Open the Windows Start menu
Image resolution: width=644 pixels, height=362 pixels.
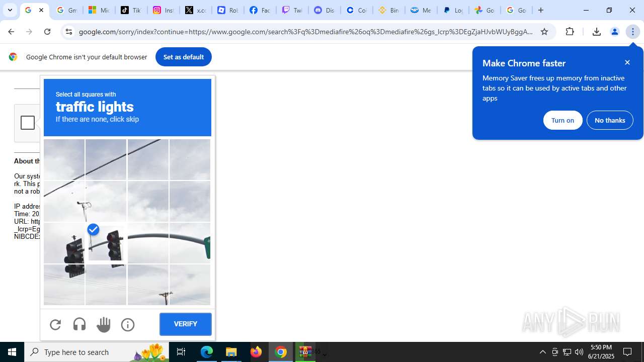point(12,352)
